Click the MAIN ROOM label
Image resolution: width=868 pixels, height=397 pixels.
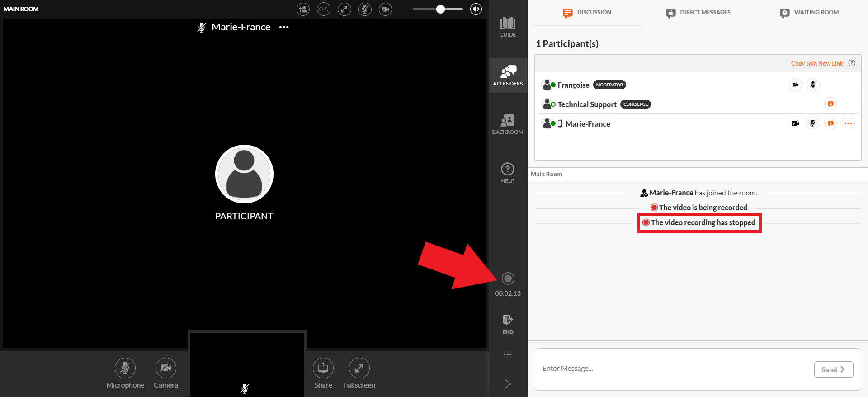[21, 9]
